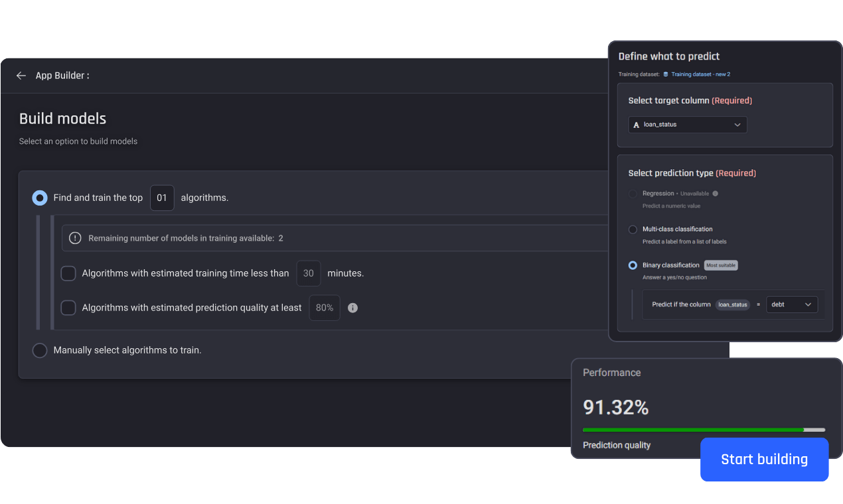
Task: Enable the training time limit checkbox
Action: 68,273
